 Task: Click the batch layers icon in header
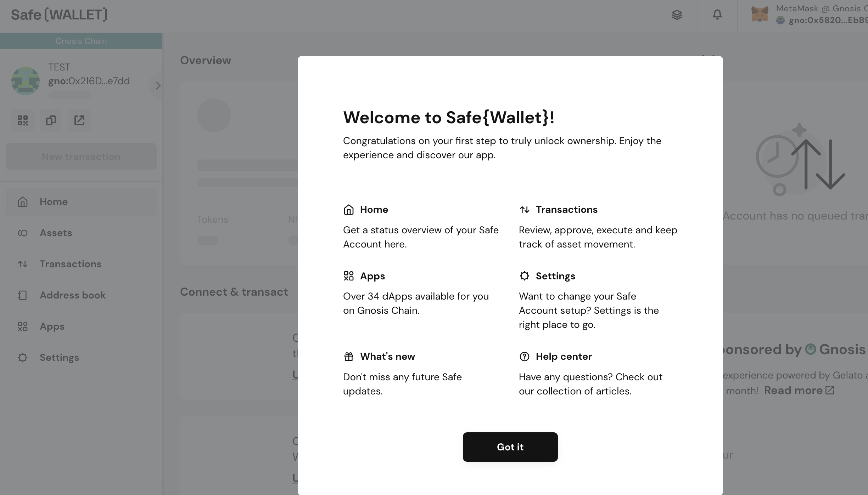(677, 15)
